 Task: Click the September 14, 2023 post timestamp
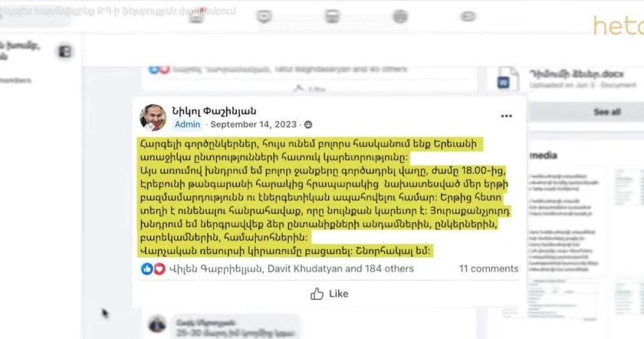click(x=254, y=124)
